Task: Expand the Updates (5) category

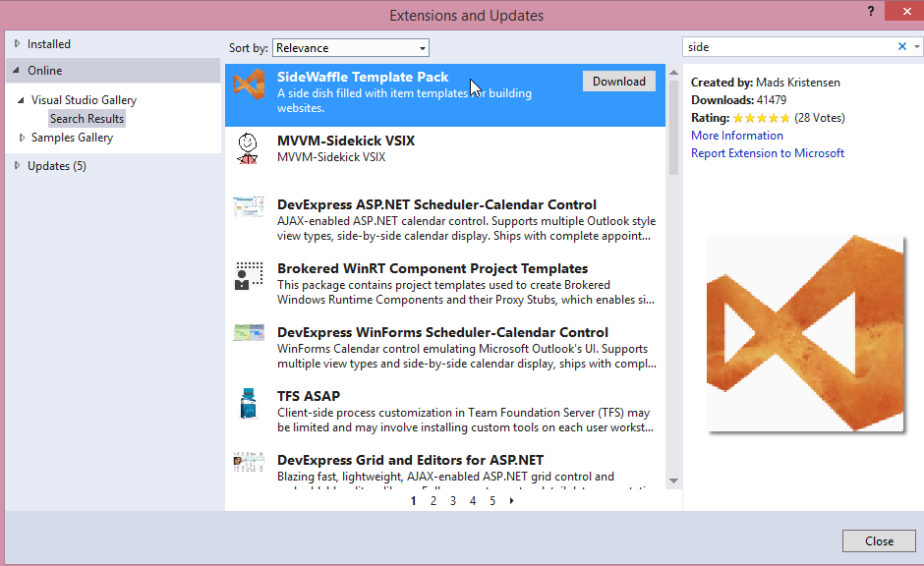Action: pyautogui.click(x=17, y=165)
